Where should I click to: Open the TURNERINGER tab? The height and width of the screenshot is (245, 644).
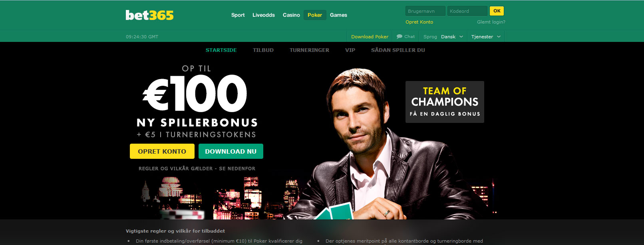310,50
